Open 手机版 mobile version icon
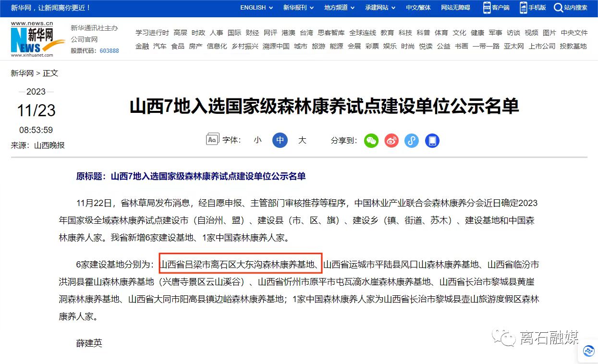 (x=524, y=8)
